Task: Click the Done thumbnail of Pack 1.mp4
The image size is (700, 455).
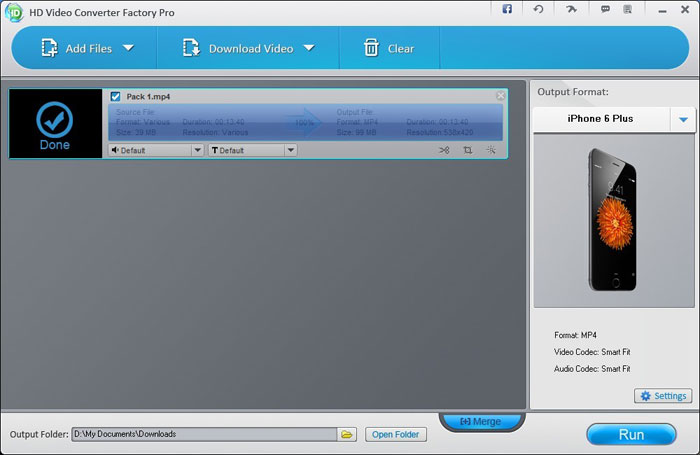Action: pos(55,124)
